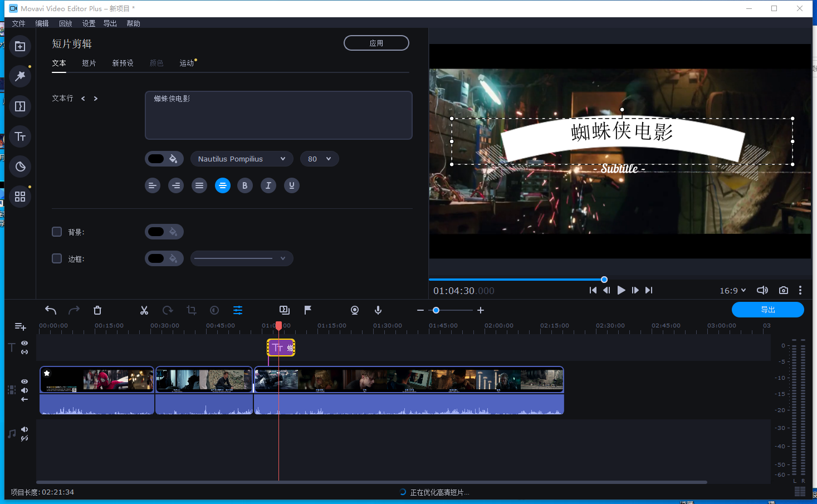Add a marker with flag icon
817x504 pixels.
pos(308,310)
